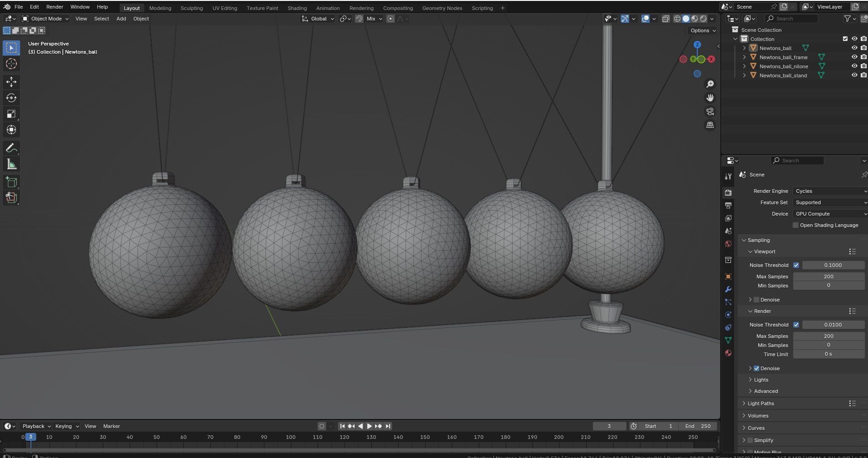Image resolution: width=868 pixels, height=458 pixels.
Task: Uncheck Collection exclude checkbox
Action: point(845,39)
